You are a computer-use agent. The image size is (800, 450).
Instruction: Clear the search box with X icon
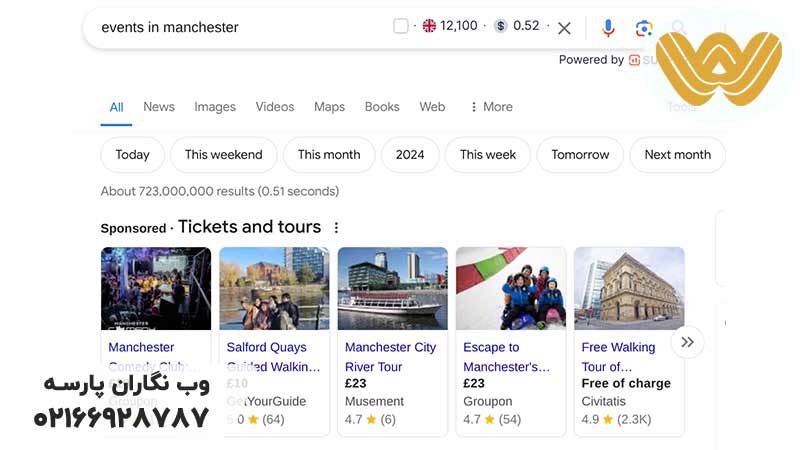[x=564, y=28]
